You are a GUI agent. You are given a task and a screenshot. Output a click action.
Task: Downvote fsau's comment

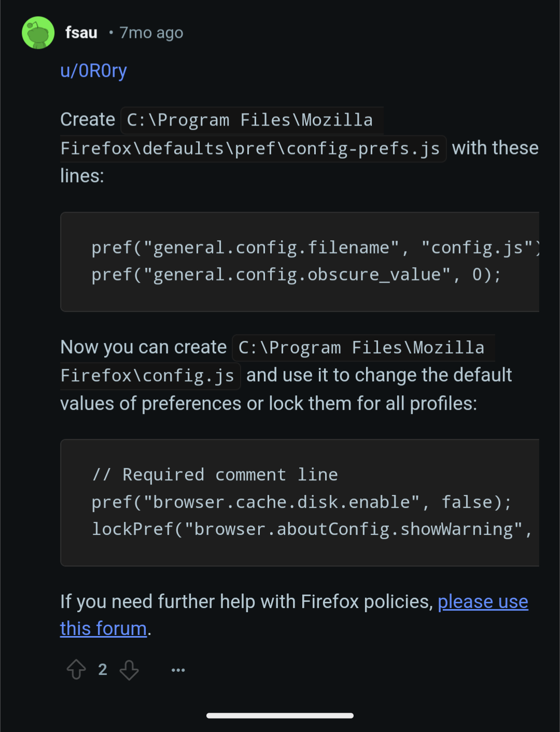point(129,670)
